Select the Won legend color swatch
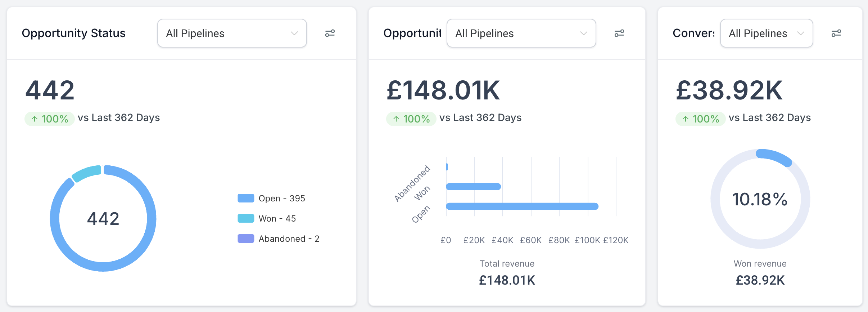 point(246,218)
